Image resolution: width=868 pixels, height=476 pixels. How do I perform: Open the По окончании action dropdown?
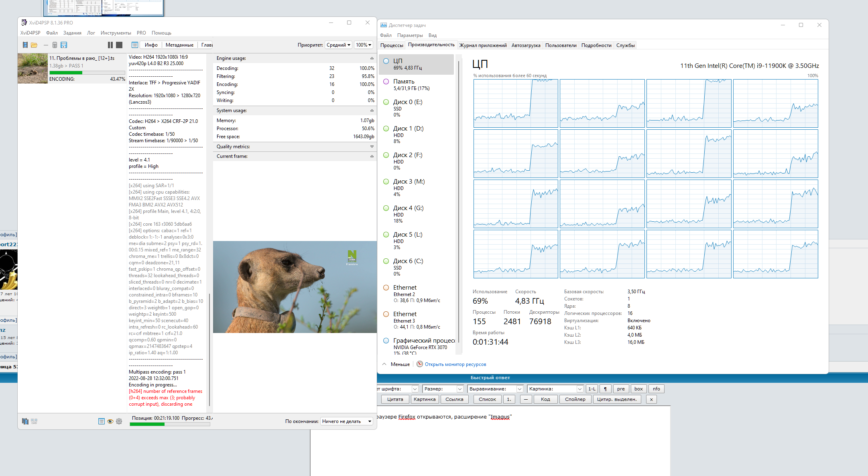point(347,421)
